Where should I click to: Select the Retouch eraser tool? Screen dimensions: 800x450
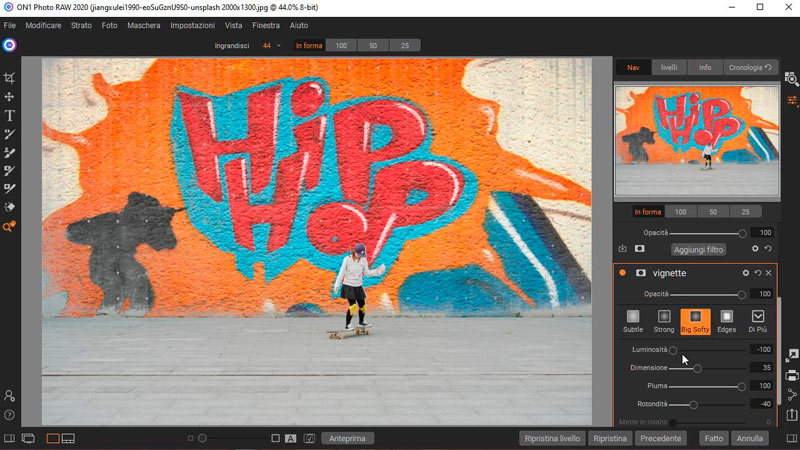(9, 207)
